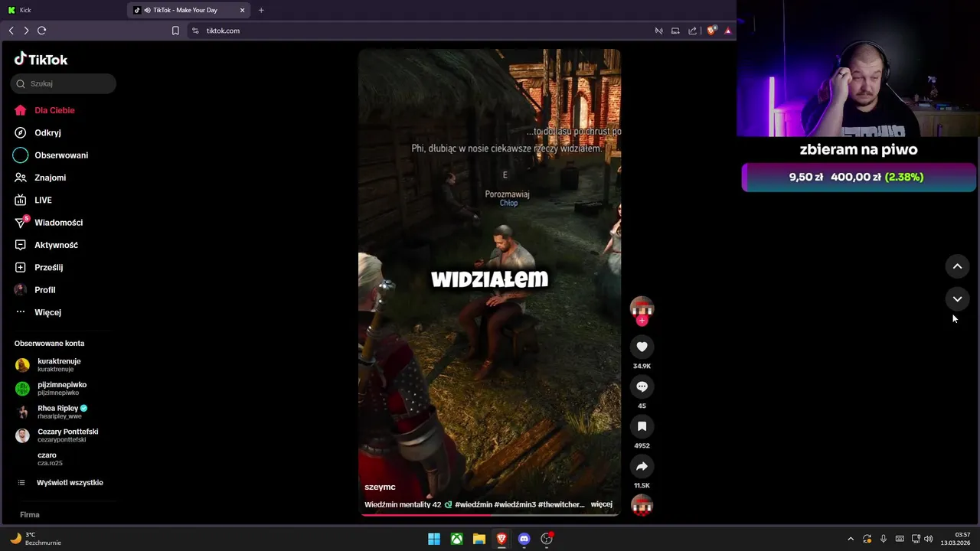Go back in browser history
Viewport: 980px width, 551px height.
click(11, 31)
